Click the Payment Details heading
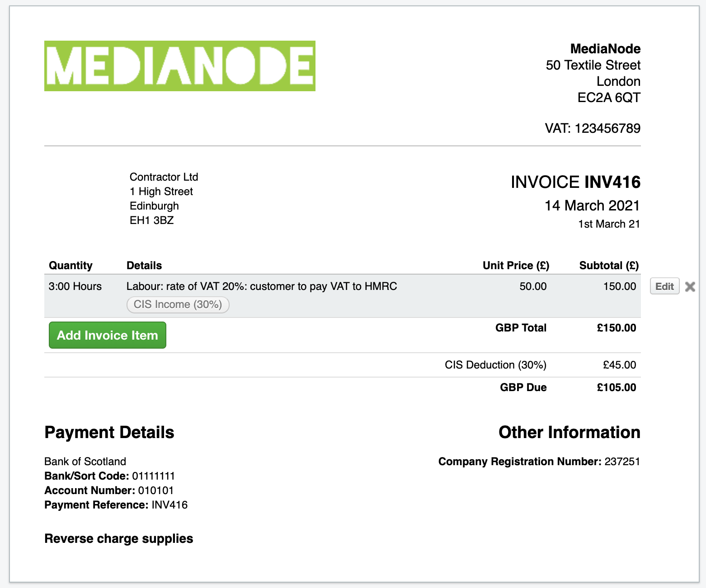Image resolution: width=706 pixels, height=588 pixels. tap(109, 432)
